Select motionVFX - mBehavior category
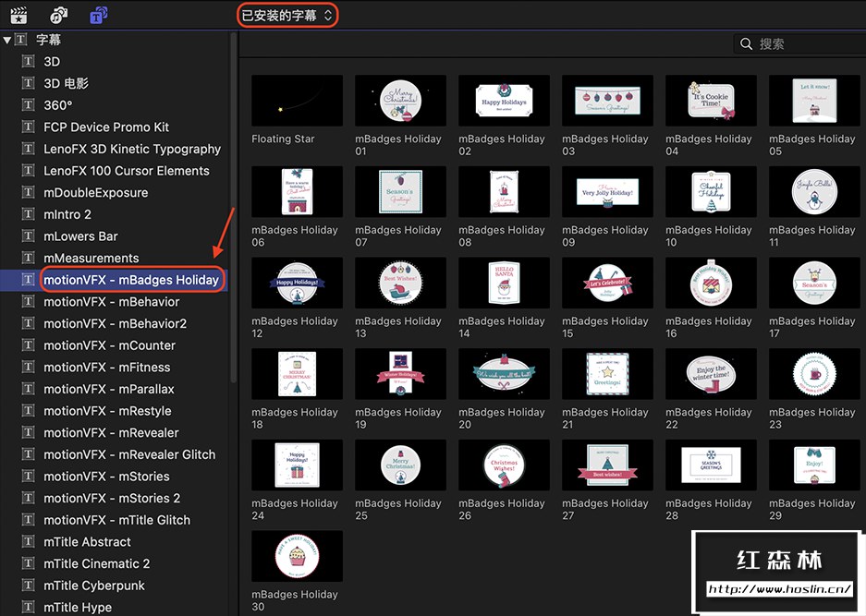 click(112, 302)
